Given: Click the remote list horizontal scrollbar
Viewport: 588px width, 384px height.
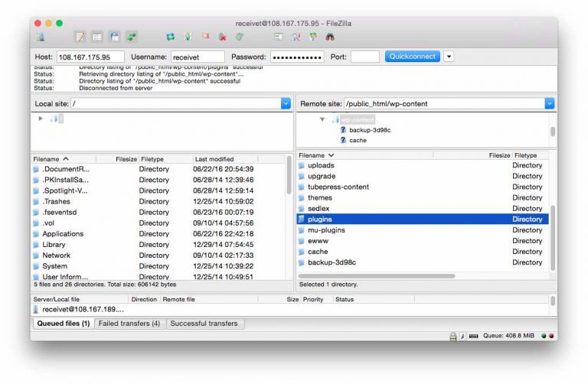Looking at the screenshot, I should pos(377,276).
